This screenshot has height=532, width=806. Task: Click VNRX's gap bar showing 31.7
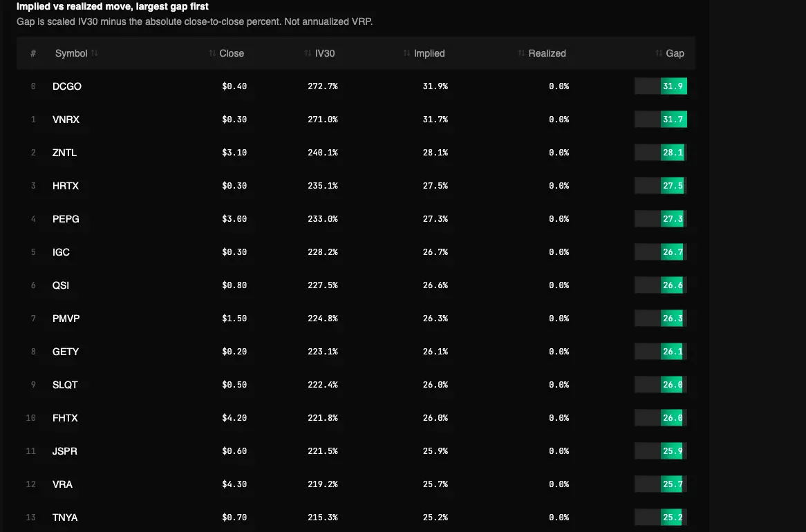(x=661, y=120)
